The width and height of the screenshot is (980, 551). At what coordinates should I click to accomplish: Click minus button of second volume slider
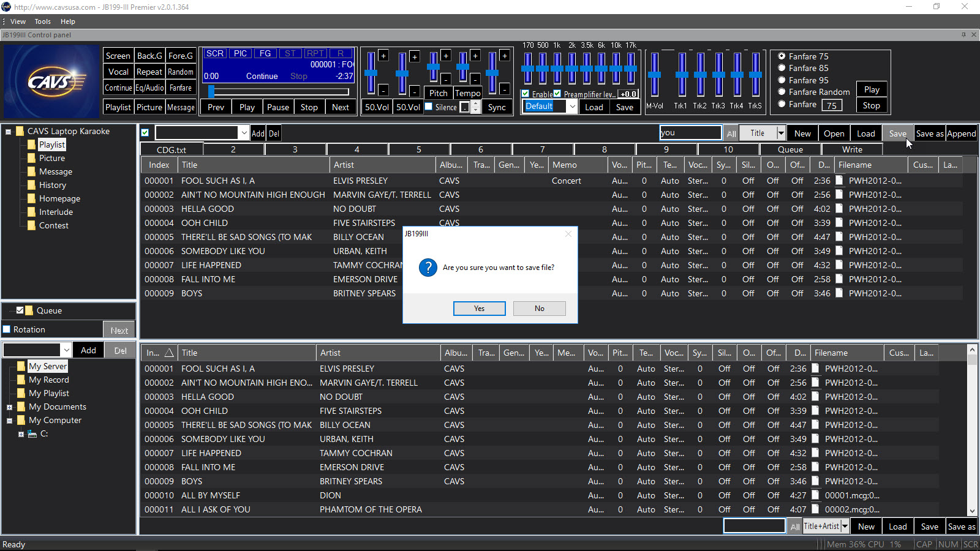pyautogui.click(x=415, y=91)
